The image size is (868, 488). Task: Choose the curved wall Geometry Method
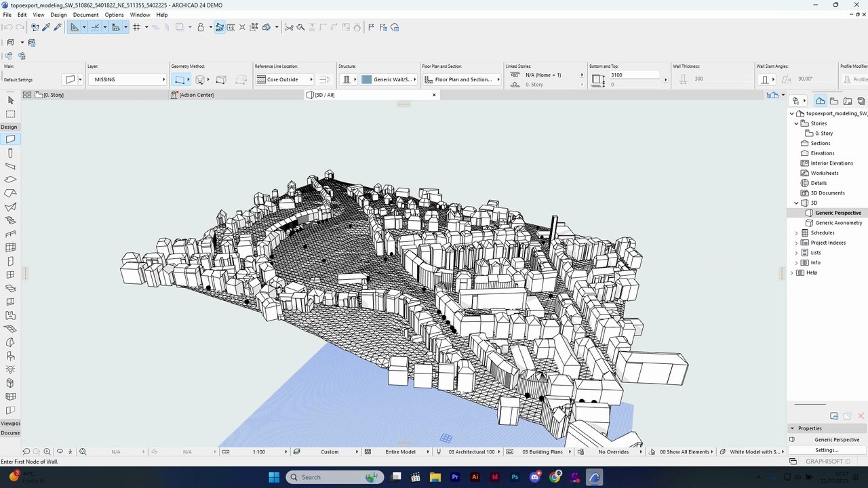click(199, 79)
